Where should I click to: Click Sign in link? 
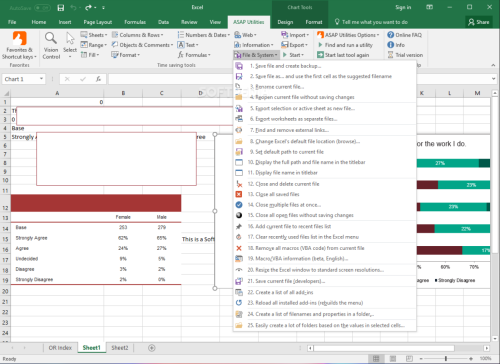pos(403,7)
